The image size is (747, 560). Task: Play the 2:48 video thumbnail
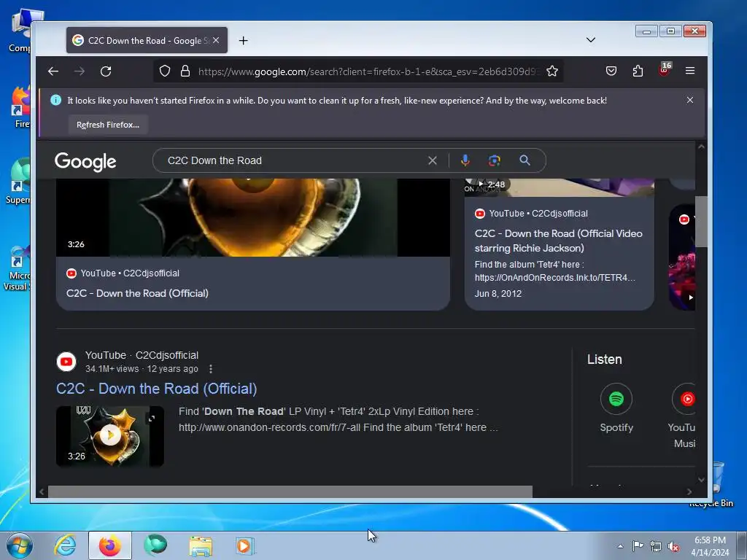coord(560,187)
